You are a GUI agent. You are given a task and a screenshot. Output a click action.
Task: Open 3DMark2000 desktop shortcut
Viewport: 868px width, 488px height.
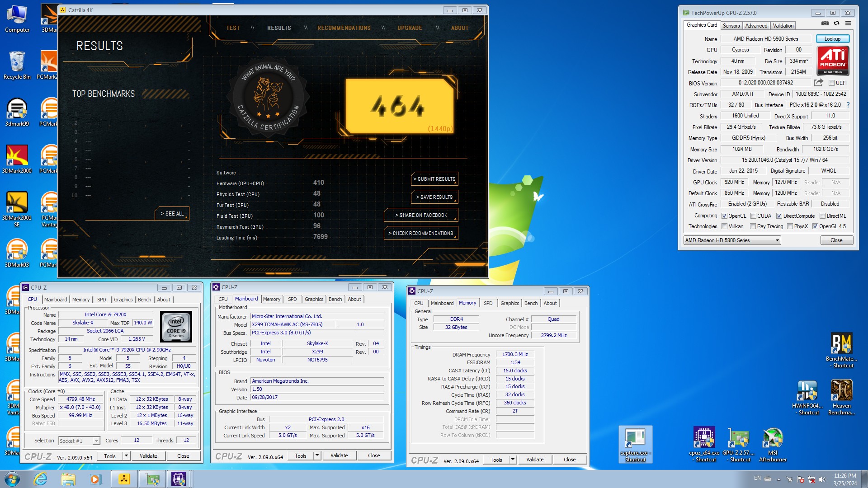click(x=17, y=160)
